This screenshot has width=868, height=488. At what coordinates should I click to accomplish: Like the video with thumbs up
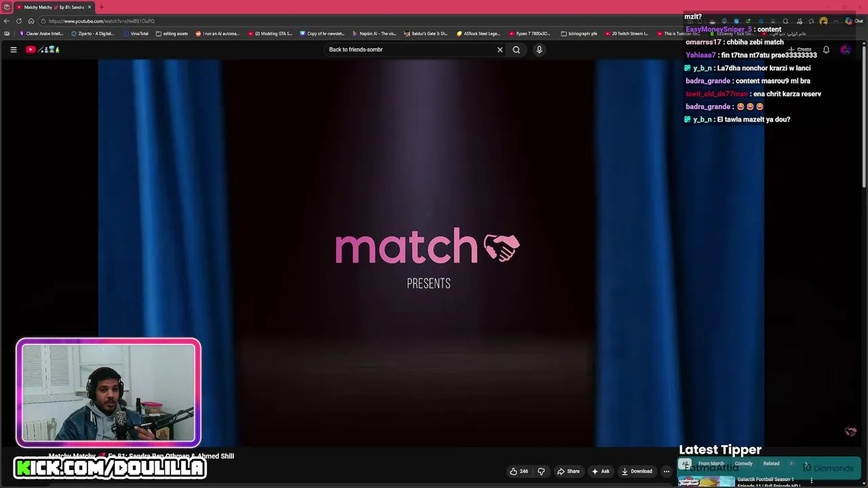(x=519, y=472)
